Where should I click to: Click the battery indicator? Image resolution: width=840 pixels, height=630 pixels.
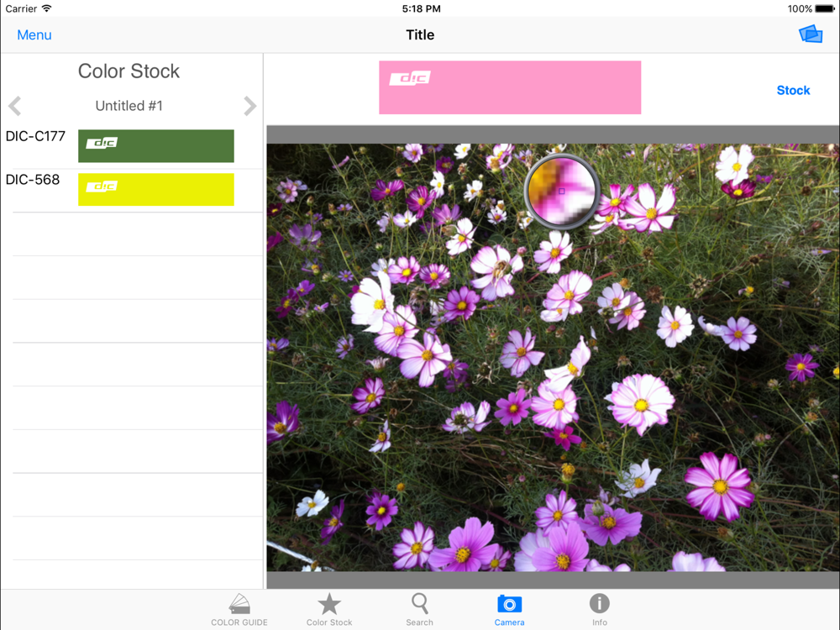point(824,8)
